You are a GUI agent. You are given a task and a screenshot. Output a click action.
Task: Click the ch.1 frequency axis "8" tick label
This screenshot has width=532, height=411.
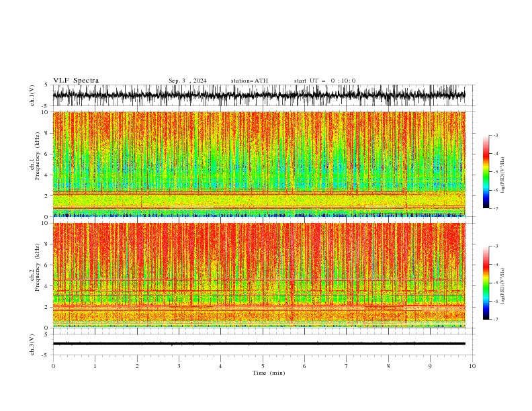[47, 133]
